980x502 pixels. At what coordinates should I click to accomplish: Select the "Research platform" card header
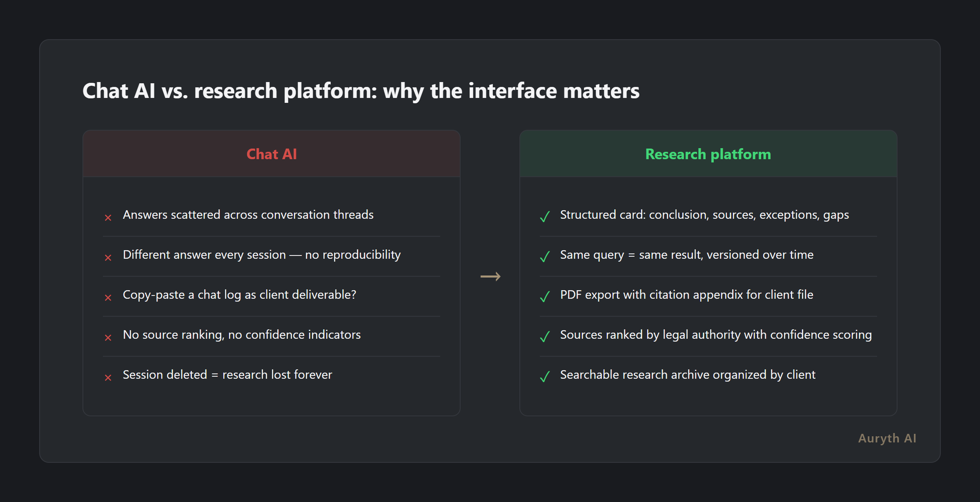708,154
